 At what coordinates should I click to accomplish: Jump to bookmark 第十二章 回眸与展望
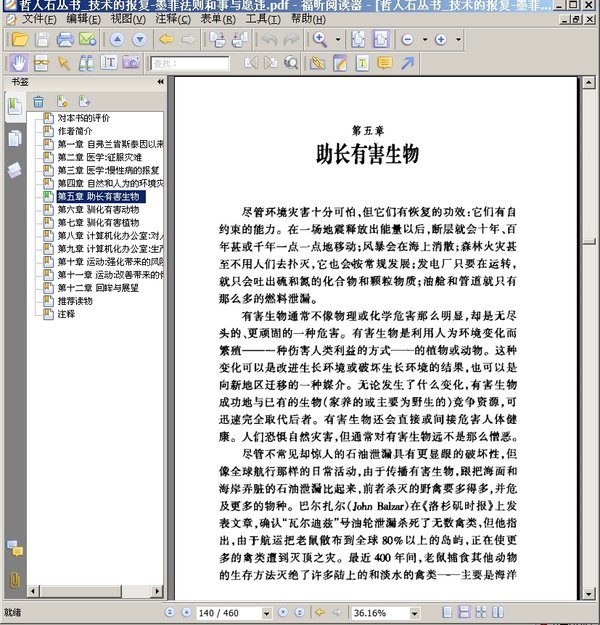click(103, 288)
